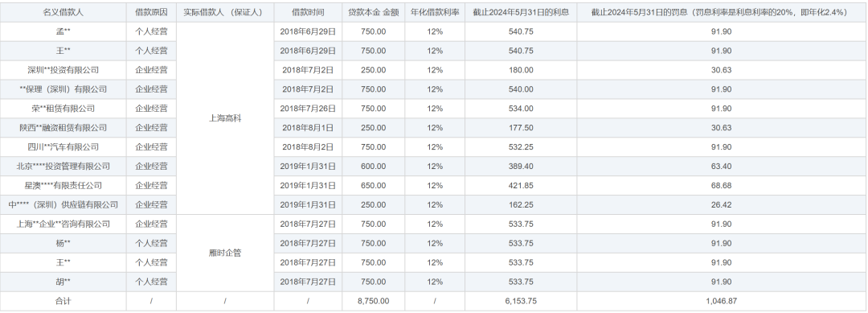Click the date 2018年8月2日
The image size is (868, 313).
(x=308, y=146)
